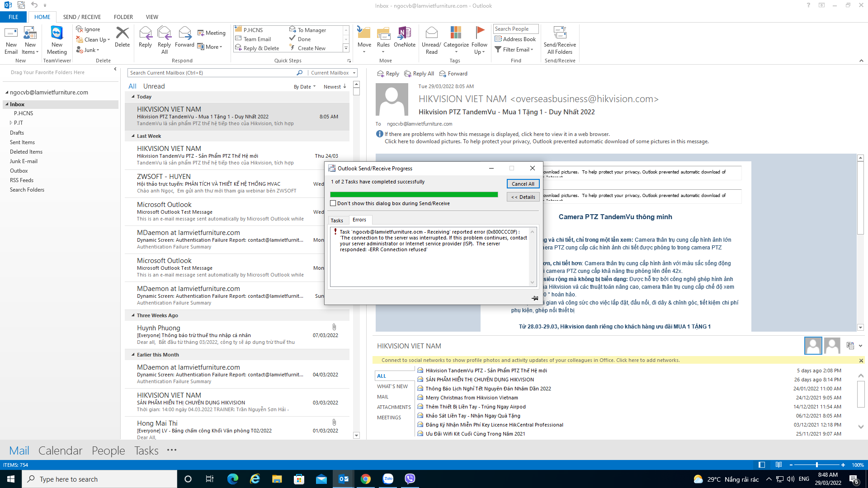
Task: Expand the P.IT folder
Action: click(11, 123)
